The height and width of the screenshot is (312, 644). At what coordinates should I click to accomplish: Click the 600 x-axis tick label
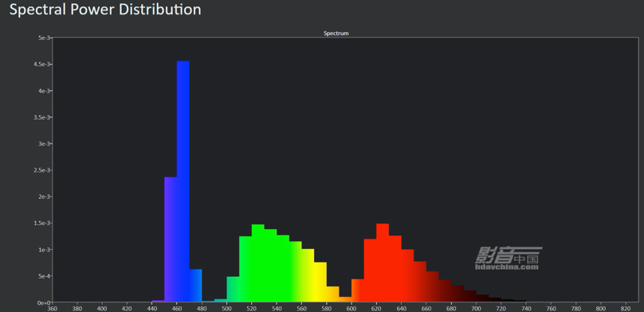351,309
